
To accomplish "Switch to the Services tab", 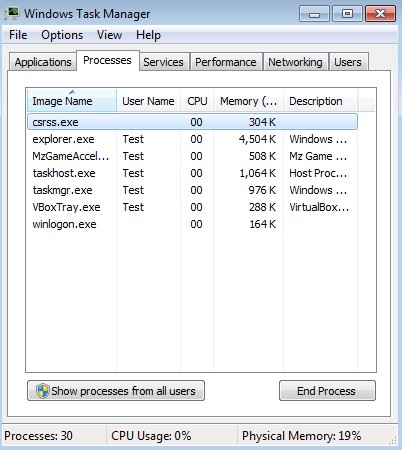I will pyautogui.click(x=163, y=62).
